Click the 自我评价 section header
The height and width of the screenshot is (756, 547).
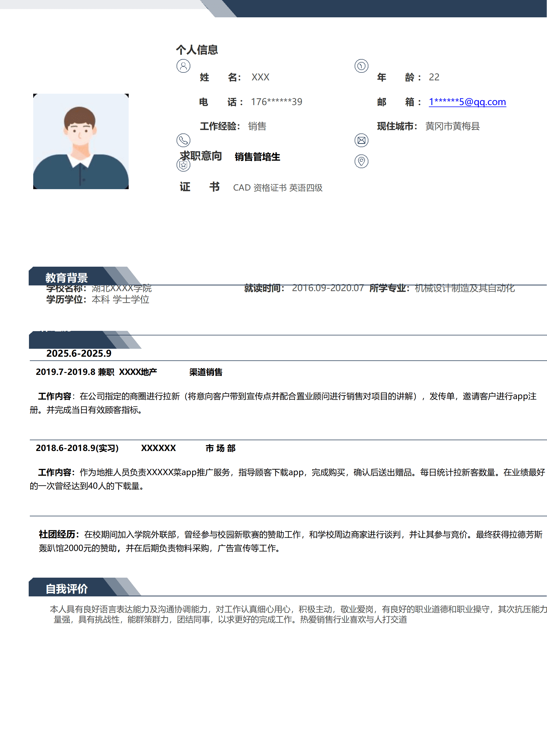point(67,589)
